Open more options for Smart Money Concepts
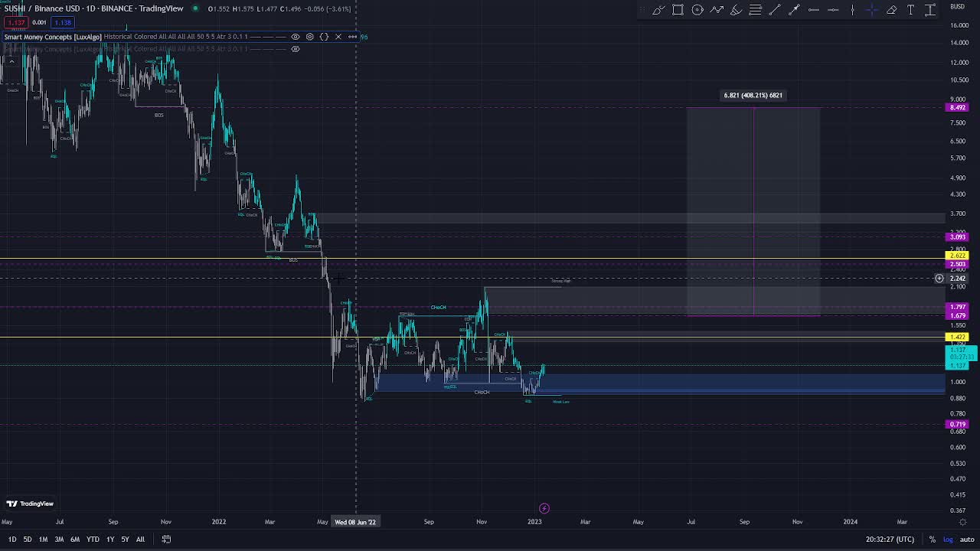The image size is (980, 551). pos(352,37)
